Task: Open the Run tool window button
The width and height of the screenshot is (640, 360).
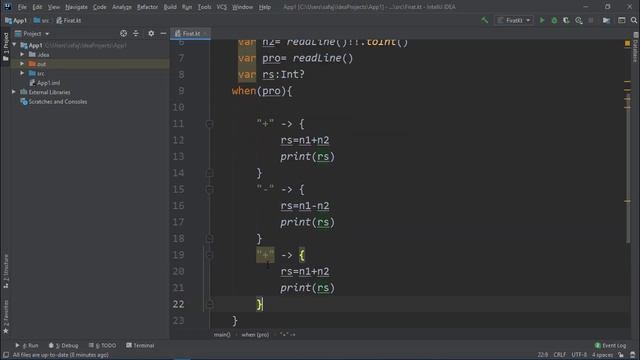Action: pyautogui.click(x=27, y=345)
